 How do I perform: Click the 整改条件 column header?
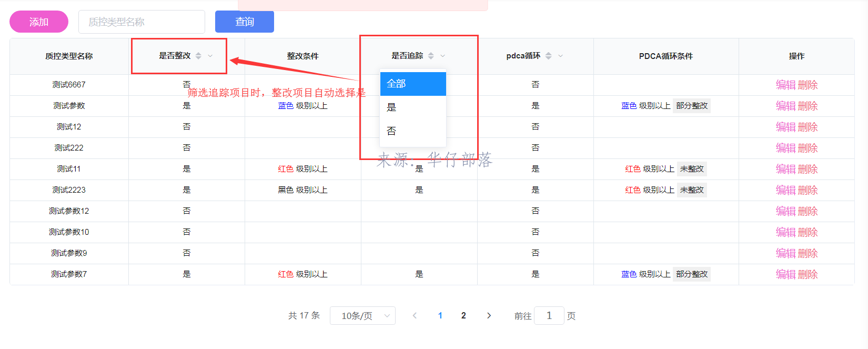click(303, 56)
